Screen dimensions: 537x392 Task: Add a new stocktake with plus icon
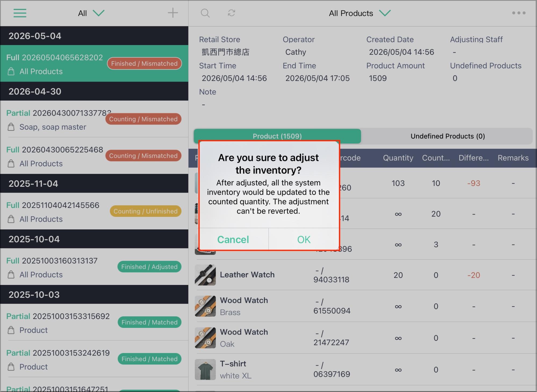coord(173,13)
